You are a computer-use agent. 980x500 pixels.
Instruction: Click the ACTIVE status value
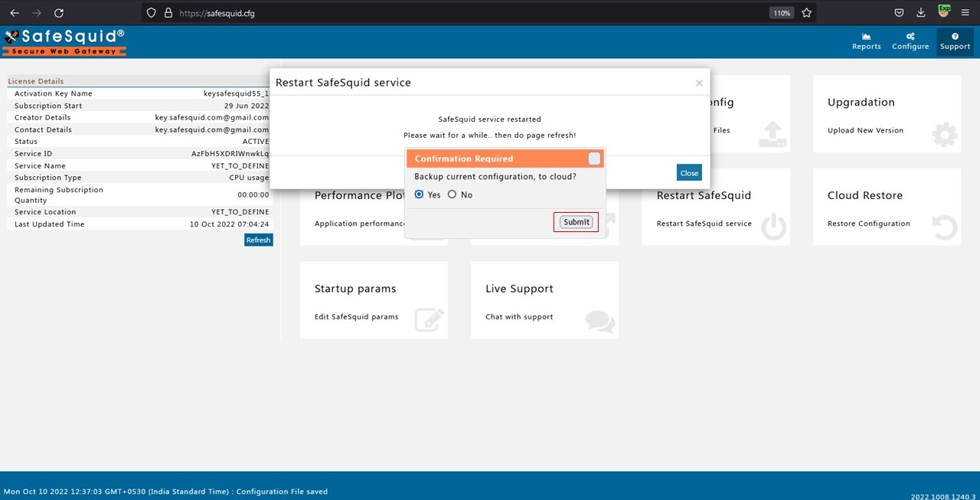[256, 142]
